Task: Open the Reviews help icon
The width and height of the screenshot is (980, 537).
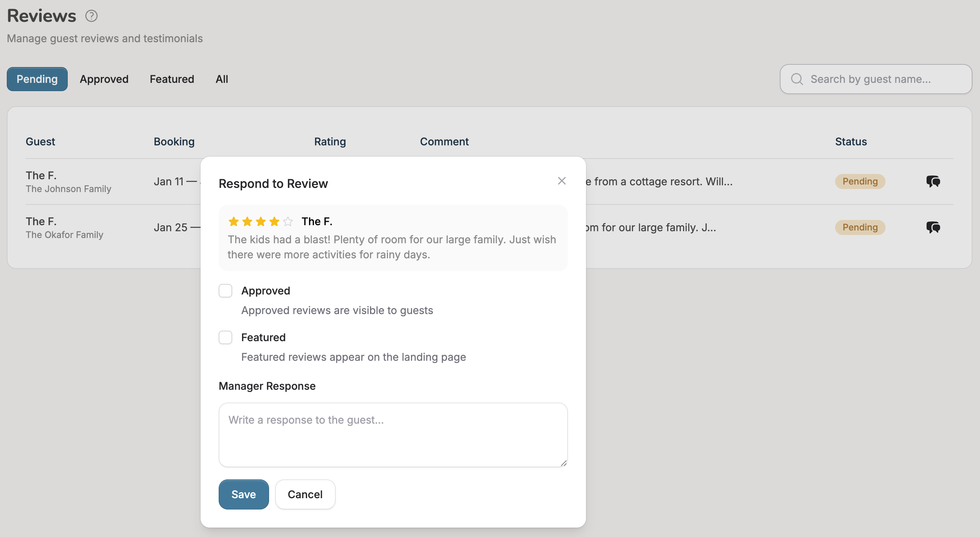Action: 91,15
